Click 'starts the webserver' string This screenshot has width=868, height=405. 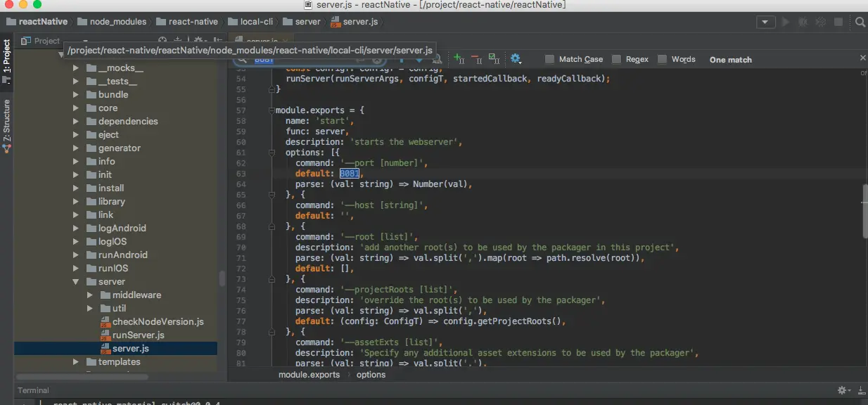(x=405, y=142)
